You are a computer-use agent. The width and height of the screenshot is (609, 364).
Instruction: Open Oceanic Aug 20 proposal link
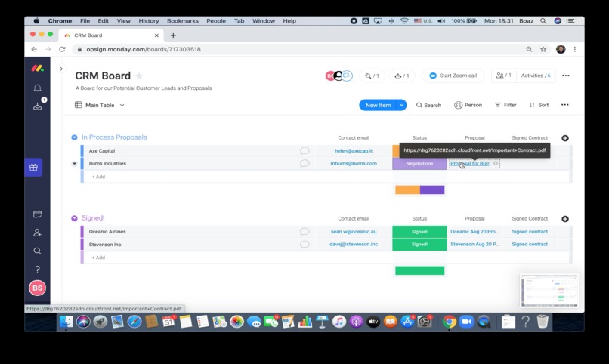475,232
